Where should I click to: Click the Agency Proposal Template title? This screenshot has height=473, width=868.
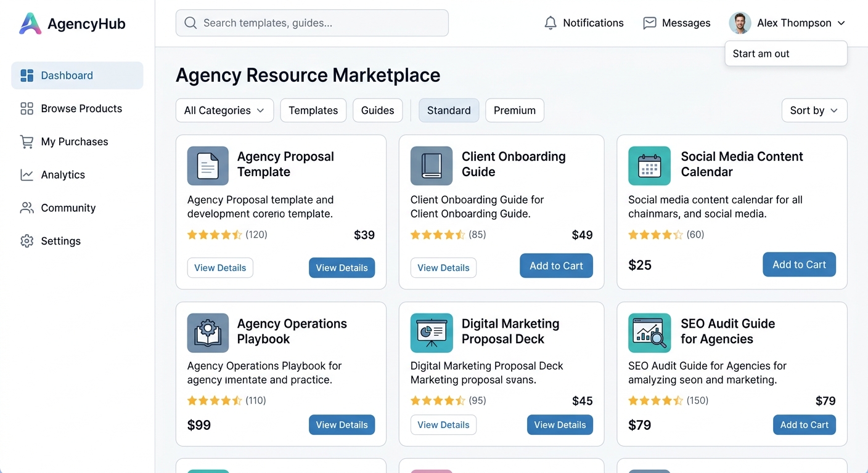285,164
